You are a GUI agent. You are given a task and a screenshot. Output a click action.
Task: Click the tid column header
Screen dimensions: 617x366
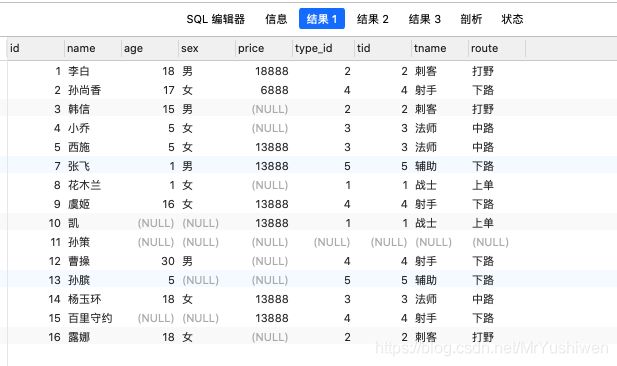coord(383,48)
